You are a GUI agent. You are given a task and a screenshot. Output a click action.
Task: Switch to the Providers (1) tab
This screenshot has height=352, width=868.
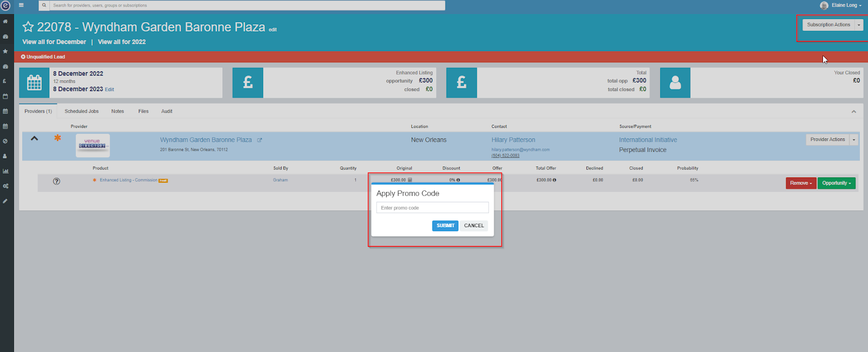[x=38, y=111]
